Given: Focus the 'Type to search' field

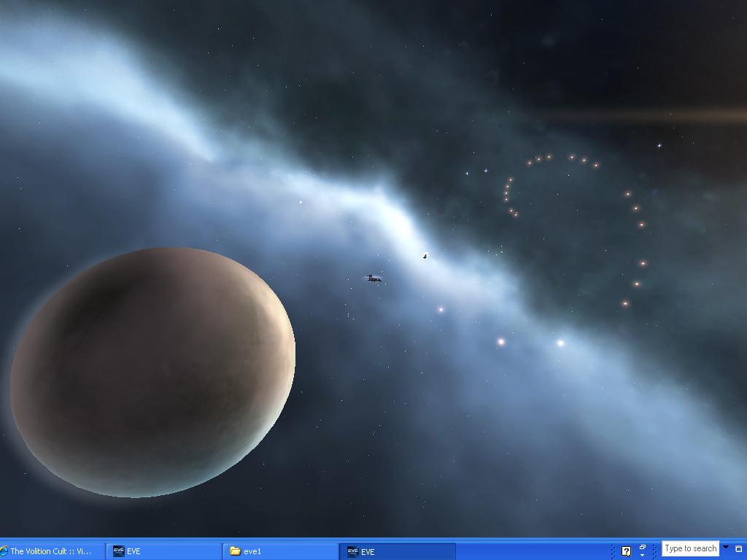Looking at the screenshot, I should [x=690, y=548].
